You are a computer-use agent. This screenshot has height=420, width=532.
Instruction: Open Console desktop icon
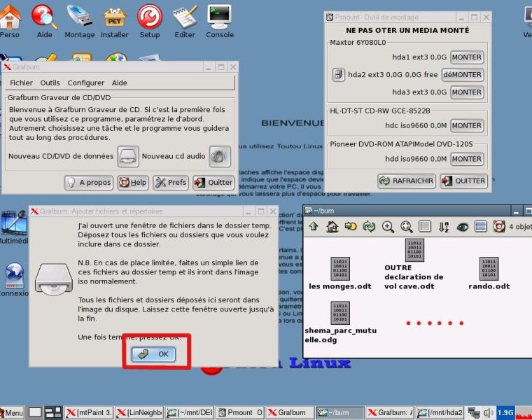pos(220,20)
